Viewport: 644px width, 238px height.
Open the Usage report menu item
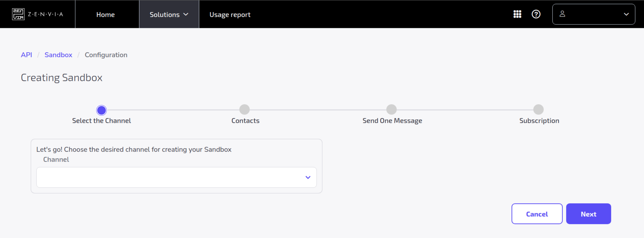coord(230,14)
